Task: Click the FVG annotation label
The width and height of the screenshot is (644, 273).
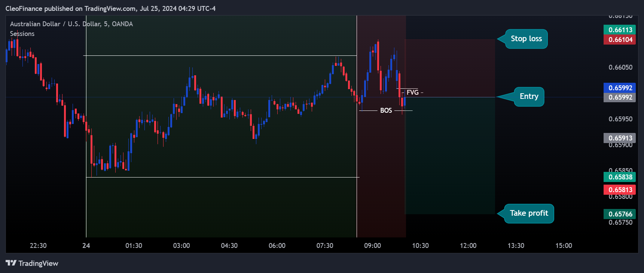Action: (x=412, y=92)
